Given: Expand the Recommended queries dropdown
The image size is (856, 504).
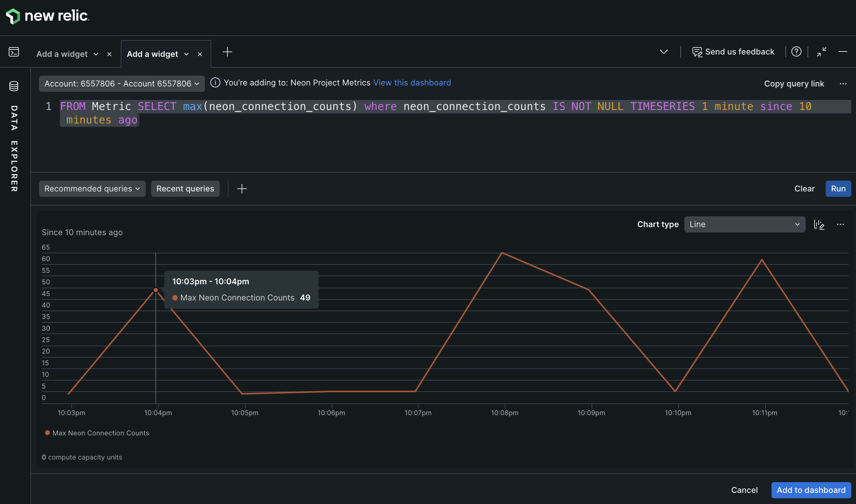Looking at the screenshot, I should click(92, 188).
